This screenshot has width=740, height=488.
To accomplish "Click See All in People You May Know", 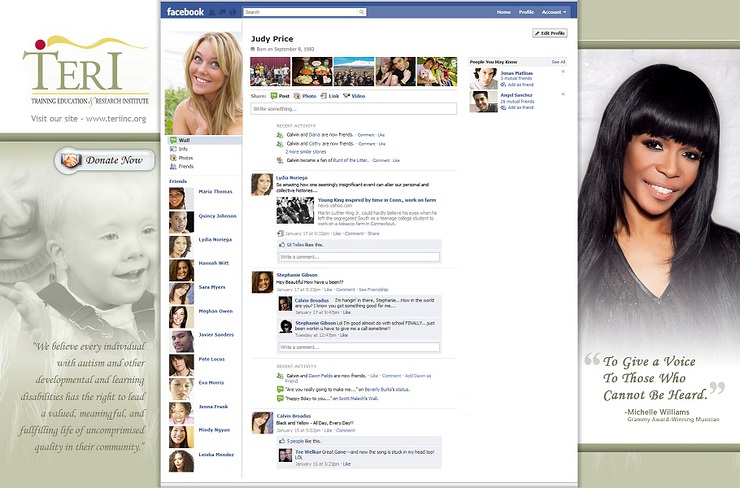I will (558, 62).
